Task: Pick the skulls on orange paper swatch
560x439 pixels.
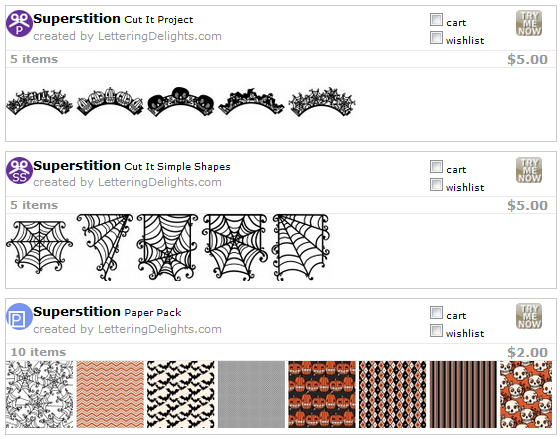Action: (526, 394)
